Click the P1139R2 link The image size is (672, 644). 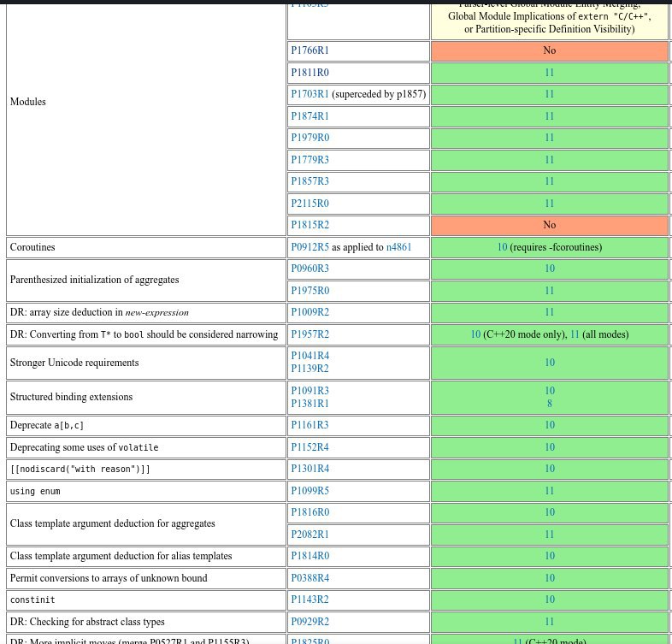309,369
